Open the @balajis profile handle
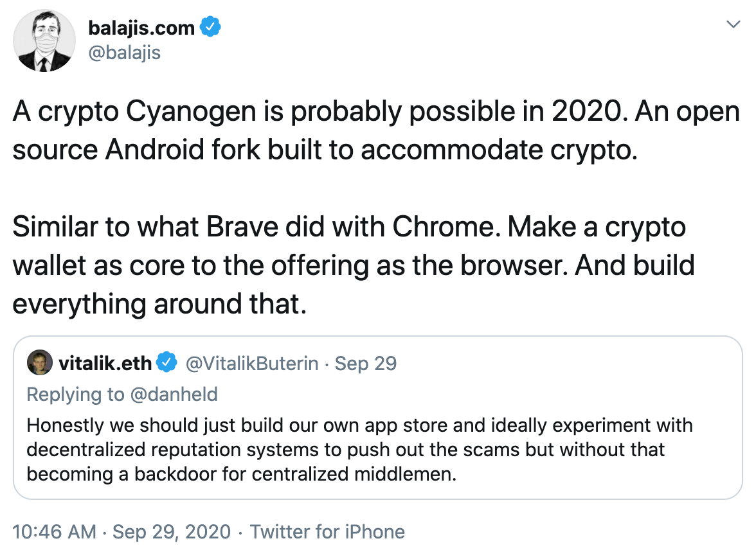Image resolution: width=756 pixels, height=559 pixels. click(x=125, y=52)
